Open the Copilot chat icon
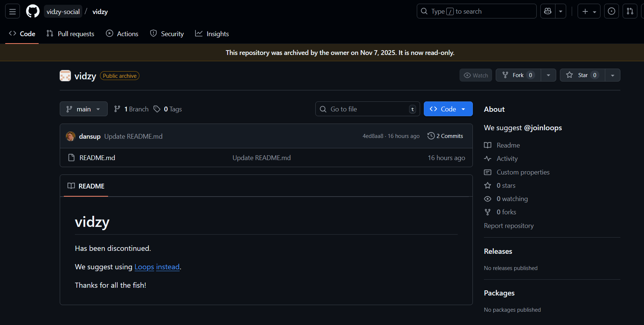 pyautogui.click(x=548, y=11)
